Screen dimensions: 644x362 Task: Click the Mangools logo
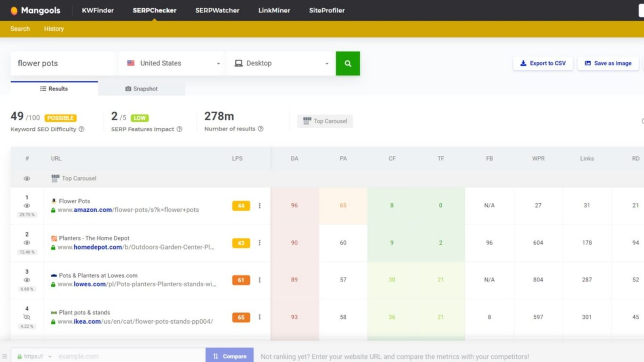point(35,10)
